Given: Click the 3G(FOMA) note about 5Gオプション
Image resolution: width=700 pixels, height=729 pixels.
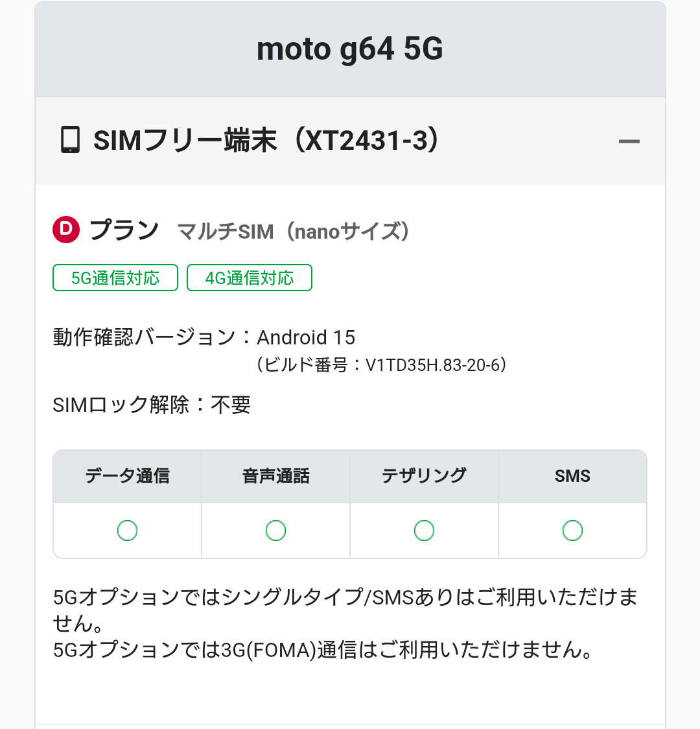Looking at the screenshot, I should coord(323,650).
